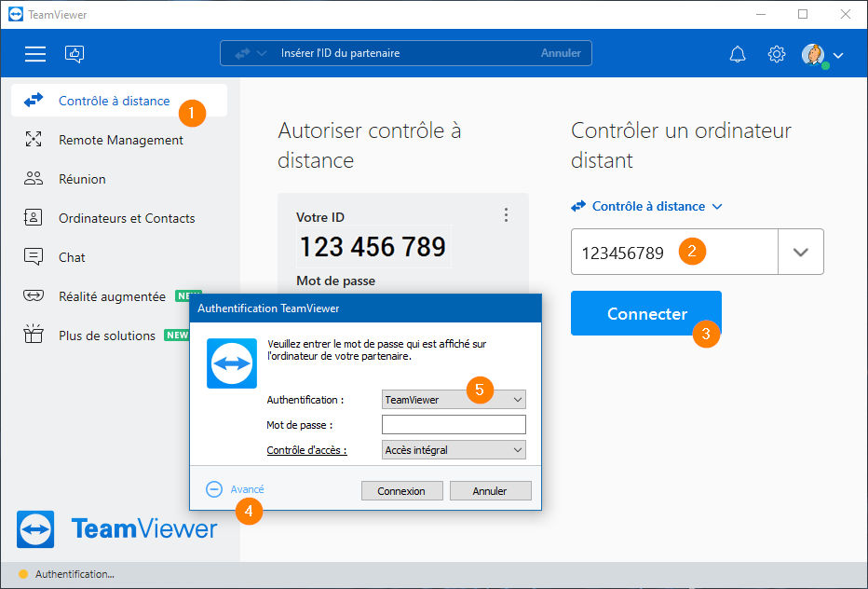868x589 pixels.
Task: Focus the 'Insérer l'ID du partenaire' field
Action: (x=406, y=53)
